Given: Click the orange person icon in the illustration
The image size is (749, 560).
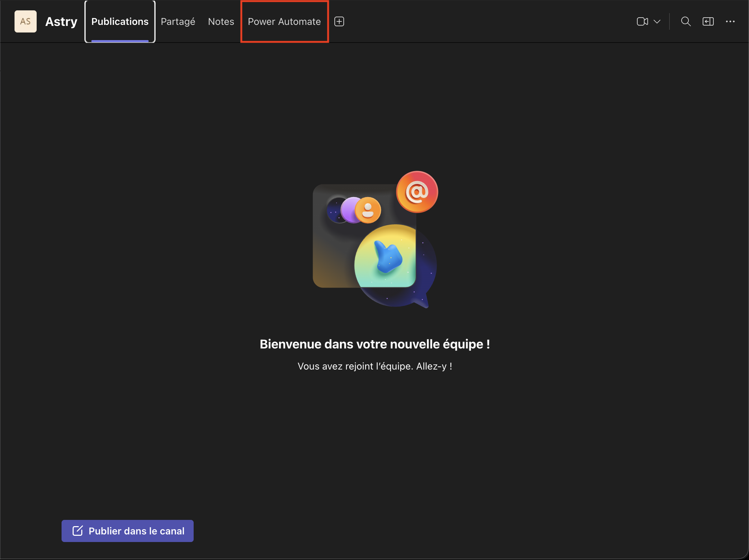Looking at the screenshot, I should pos(367,210).
